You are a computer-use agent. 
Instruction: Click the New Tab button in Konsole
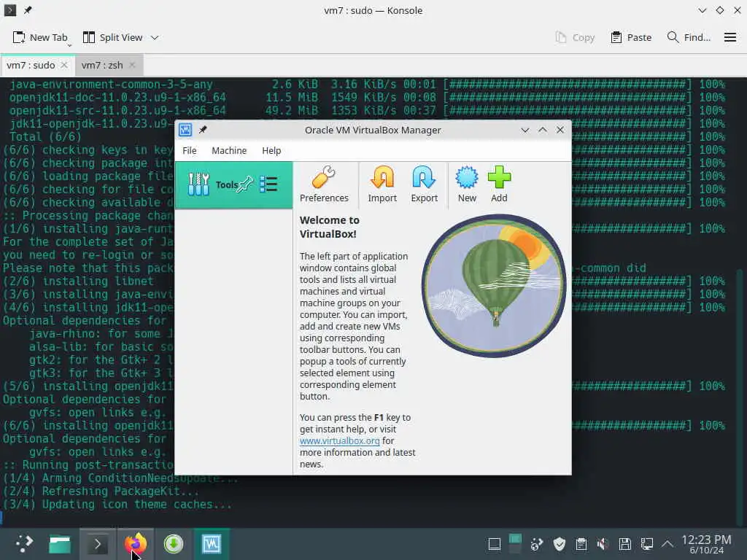(40, 37)
